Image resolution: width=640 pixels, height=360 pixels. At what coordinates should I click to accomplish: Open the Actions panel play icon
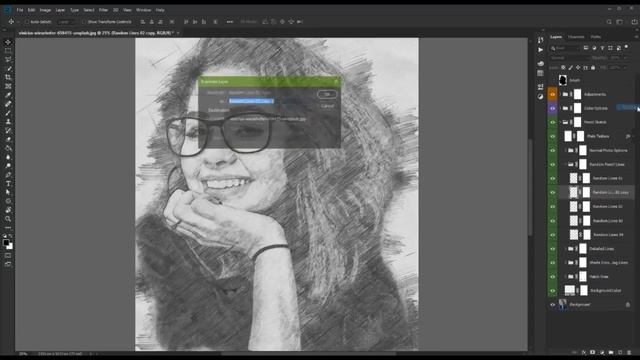(540, 49)
